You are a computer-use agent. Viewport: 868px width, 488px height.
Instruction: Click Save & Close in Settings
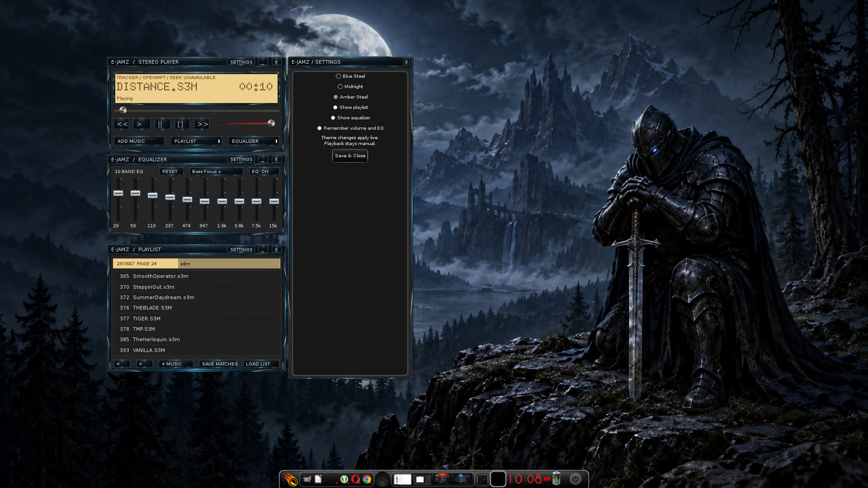point(350,156)
